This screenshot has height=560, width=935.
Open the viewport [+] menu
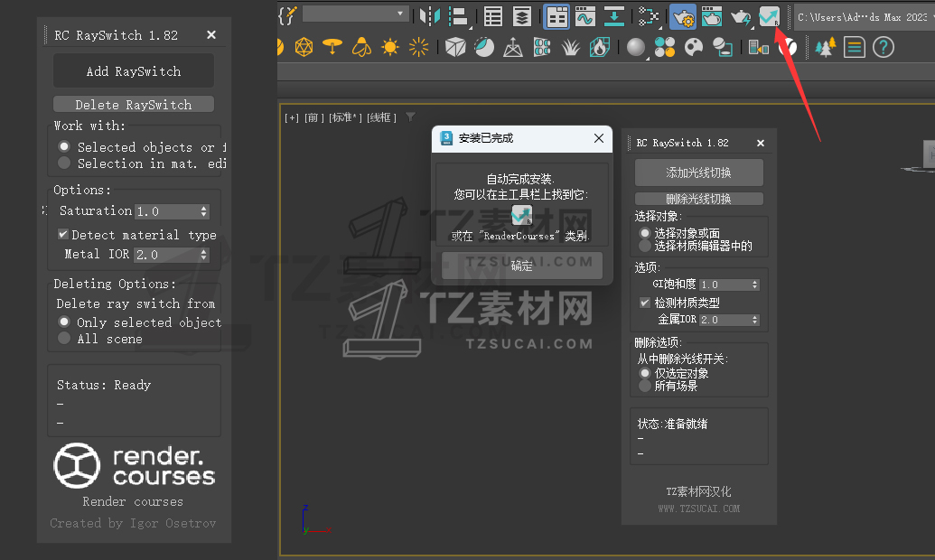292,117
